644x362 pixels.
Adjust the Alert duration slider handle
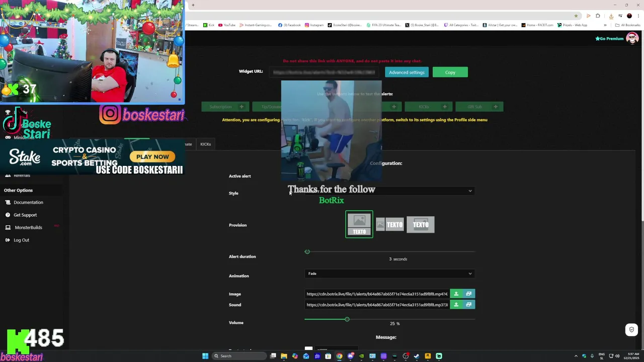307,251
